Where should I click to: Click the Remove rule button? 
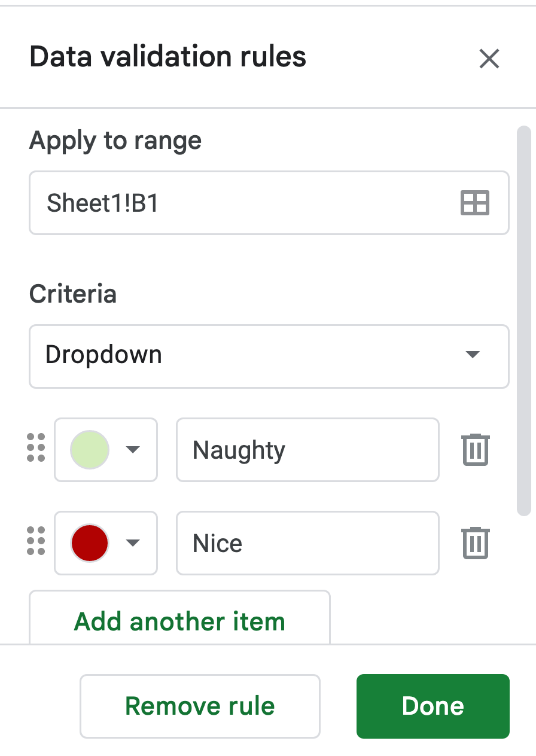200,706
